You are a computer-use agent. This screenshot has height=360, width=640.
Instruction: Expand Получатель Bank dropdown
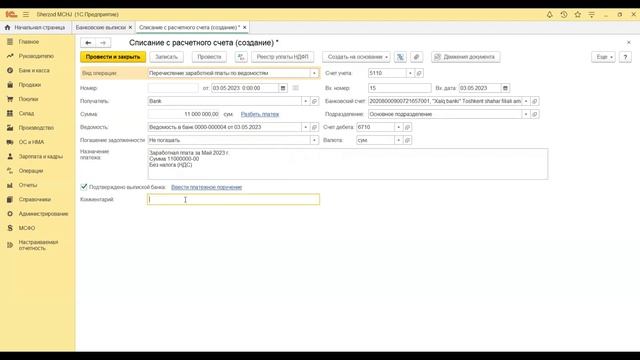coord(305,101)
